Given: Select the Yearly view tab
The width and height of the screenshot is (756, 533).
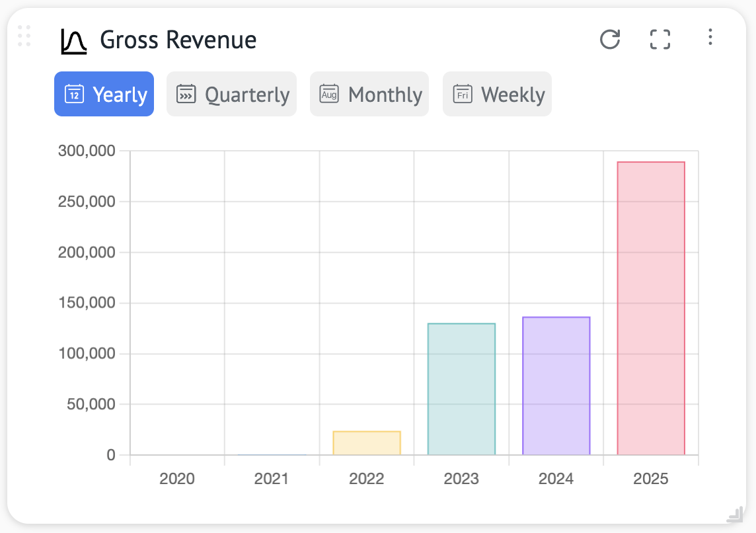Looking at the screenshot, I should (104, 94).
